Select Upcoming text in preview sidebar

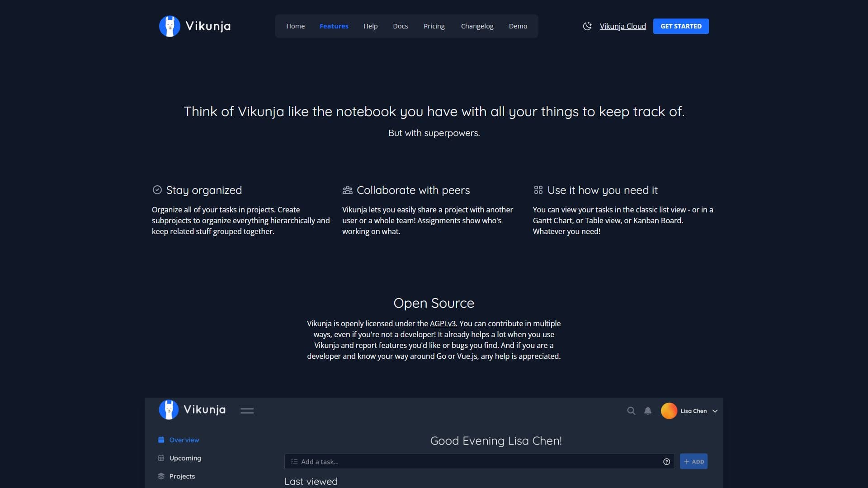185,458
